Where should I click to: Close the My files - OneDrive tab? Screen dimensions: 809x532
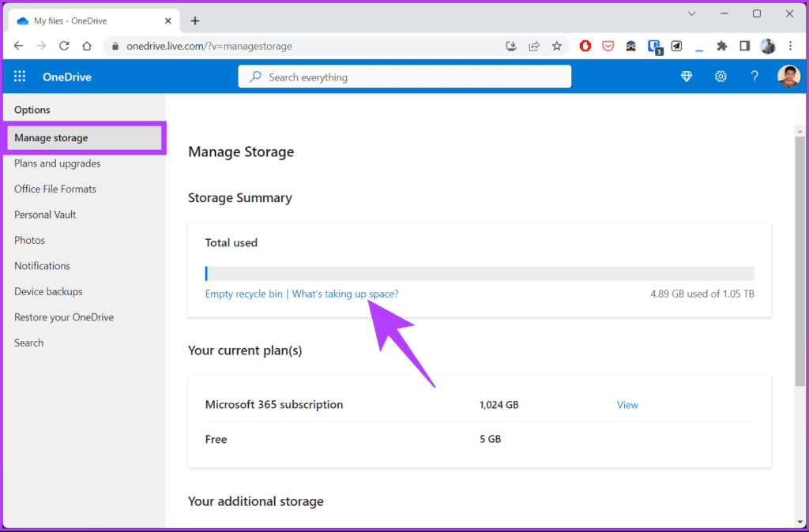(168, 21)
